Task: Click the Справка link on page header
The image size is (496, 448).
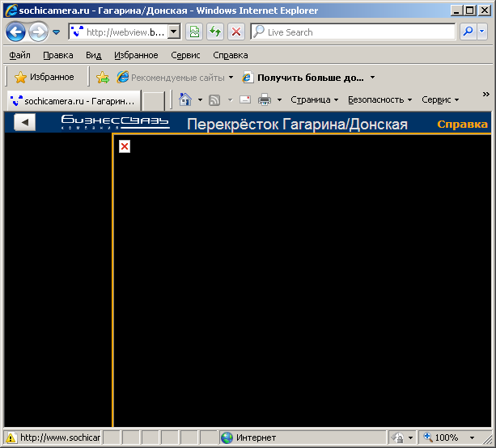Action: (462, 124)
